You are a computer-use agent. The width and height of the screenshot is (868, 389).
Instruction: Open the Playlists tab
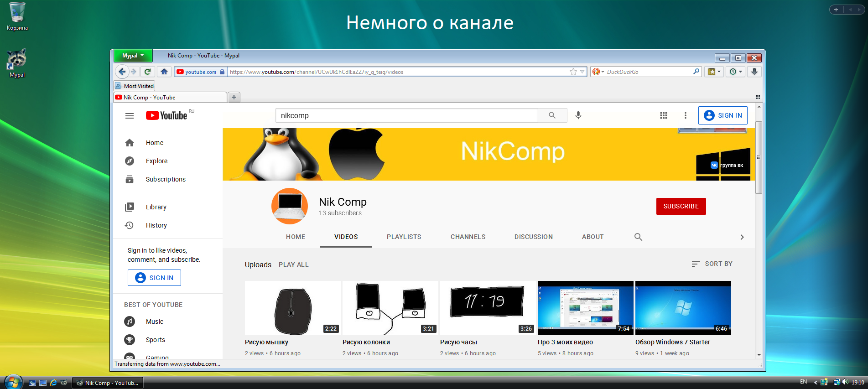point(404,237)
